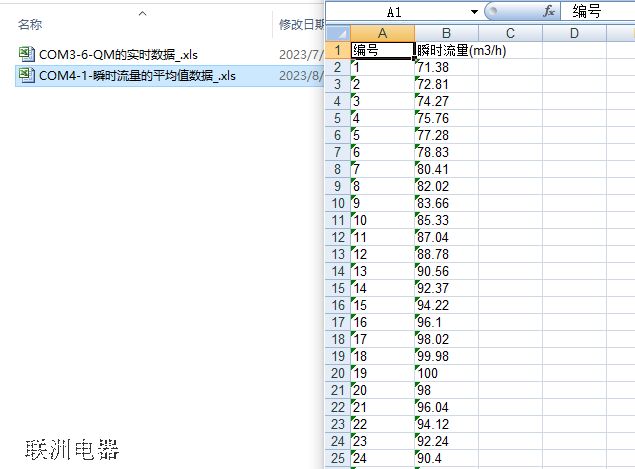
Task: Click the 名称 column header
Action: (x=30, y=24)
